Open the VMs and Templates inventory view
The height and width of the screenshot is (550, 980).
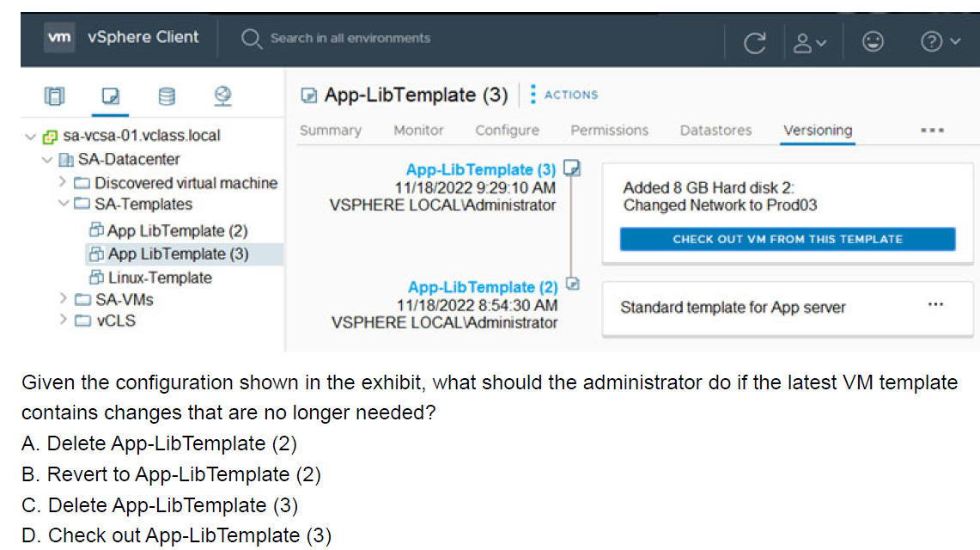coord(110,96)
